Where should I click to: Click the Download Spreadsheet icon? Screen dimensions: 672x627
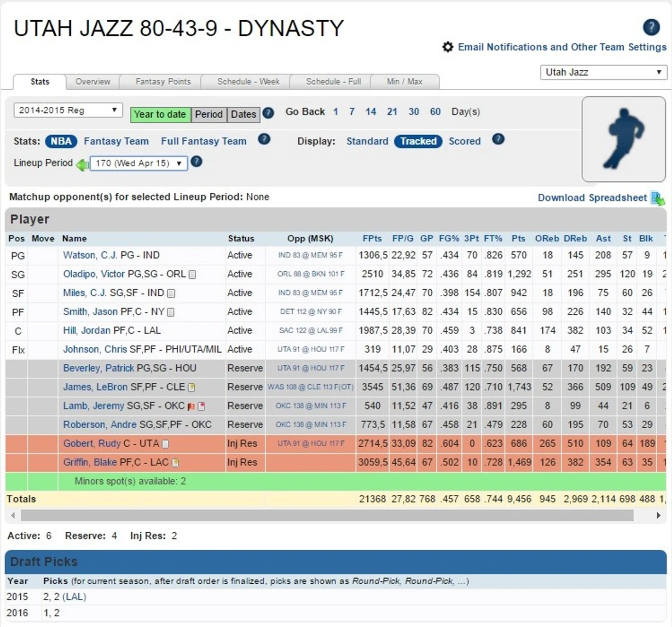(658, 199)
